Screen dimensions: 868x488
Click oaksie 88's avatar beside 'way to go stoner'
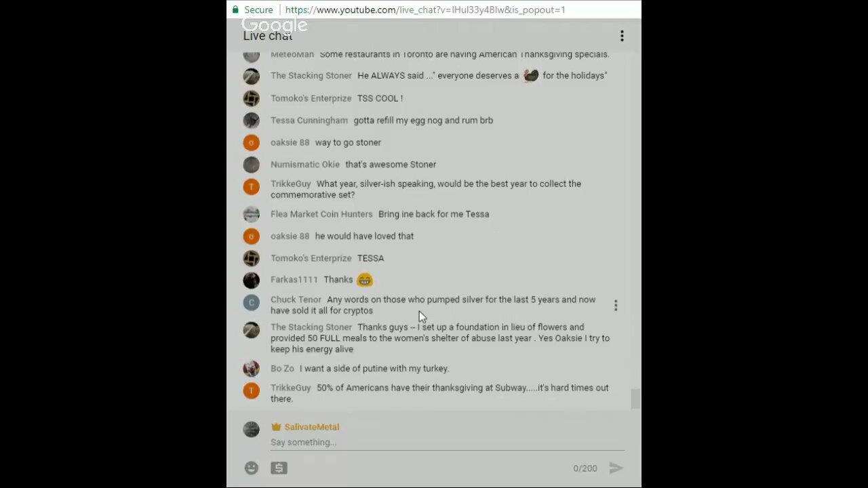(x=252, y=142)
